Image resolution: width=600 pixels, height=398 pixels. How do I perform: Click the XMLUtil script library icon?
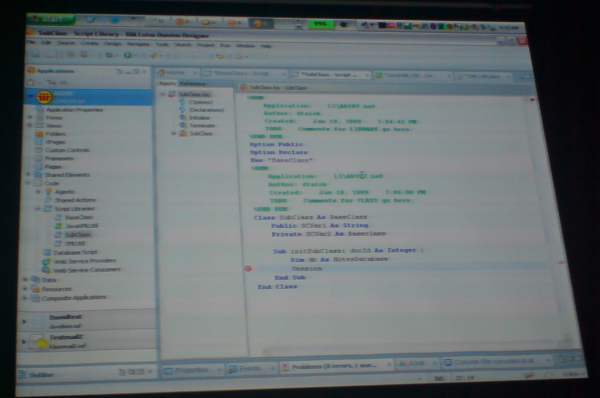click(58, 243)
